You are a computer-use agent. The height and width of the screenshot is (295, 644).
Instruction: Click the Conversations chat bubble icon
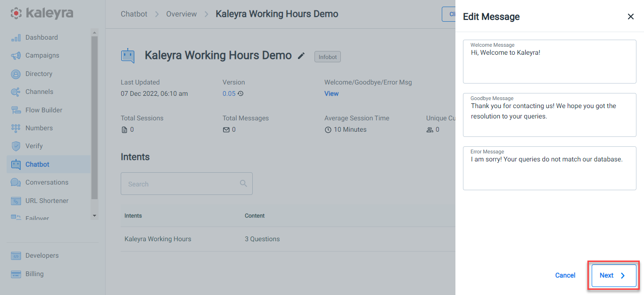pyautogui.click(x=16, y=183)
